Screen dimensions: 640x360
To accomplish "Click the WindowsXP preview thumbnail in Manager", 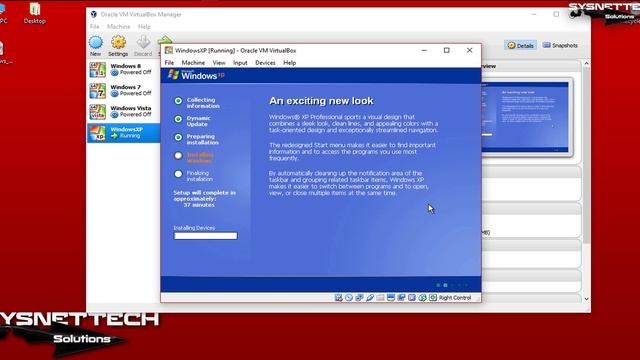I will click(x=525, y=118).
